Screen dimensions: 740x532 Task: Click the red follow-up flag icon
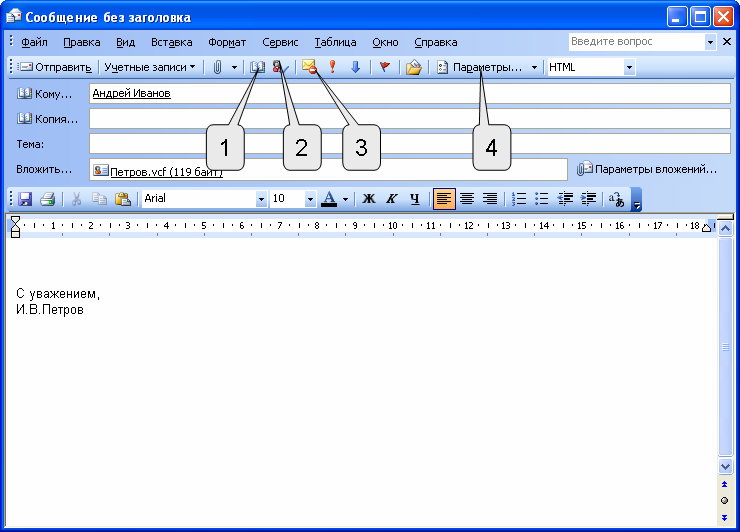pyautogui.click(x=383, y=67)
